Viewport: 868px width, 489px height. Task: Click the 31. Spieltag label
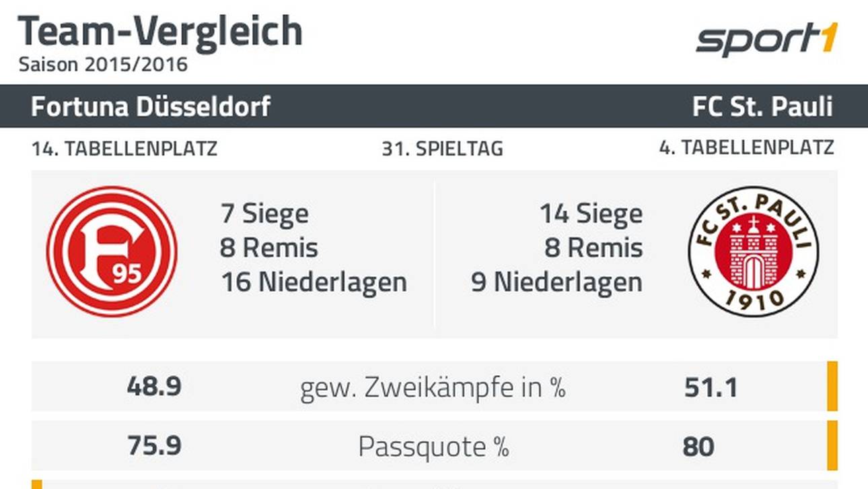tap(442, 149)
